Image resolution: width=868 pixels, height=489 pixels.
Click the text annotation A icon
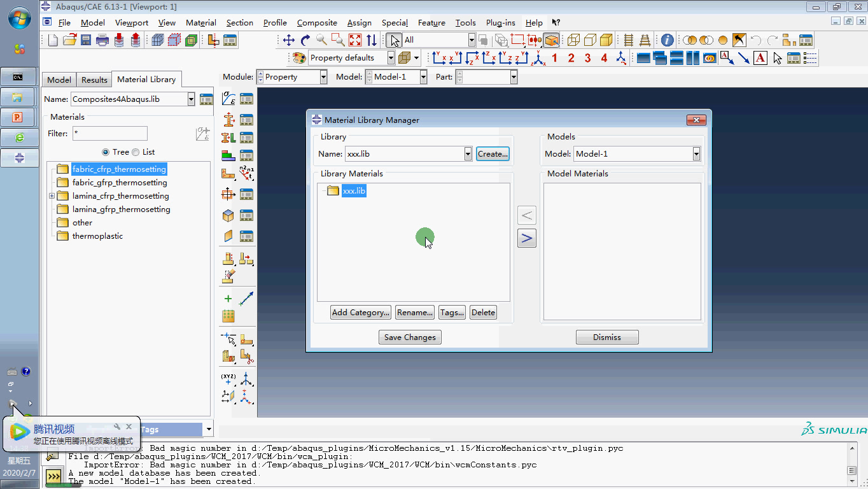click(760, 58)
